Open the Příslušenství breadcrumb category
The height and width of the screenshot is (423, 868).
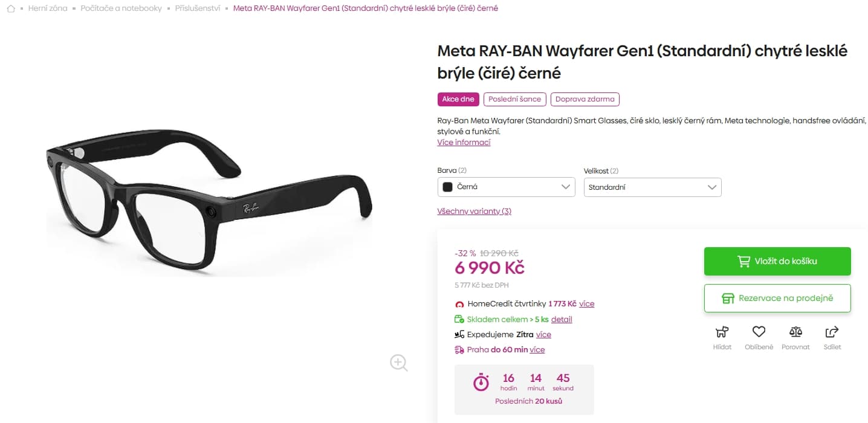click(198, 8)
